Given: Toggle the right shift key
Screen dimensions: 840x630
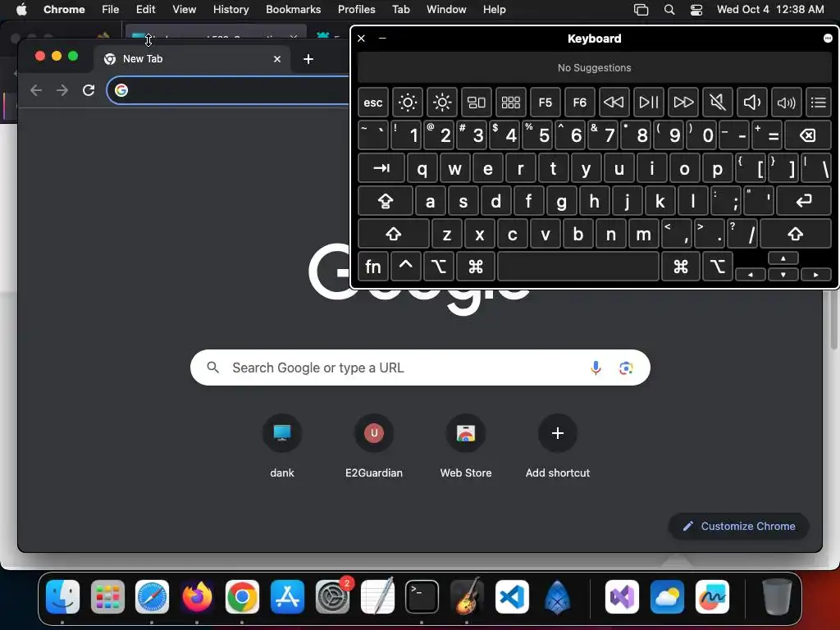Looking at the screenshot, I should (796, 234).
